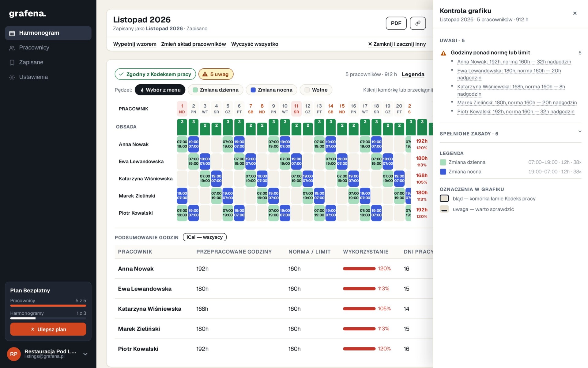This screenshot has width=588, height=368.
Task: Click Anna Nowak's 120% usage bar
Action: pyautogui.click(x=359, y=269)
